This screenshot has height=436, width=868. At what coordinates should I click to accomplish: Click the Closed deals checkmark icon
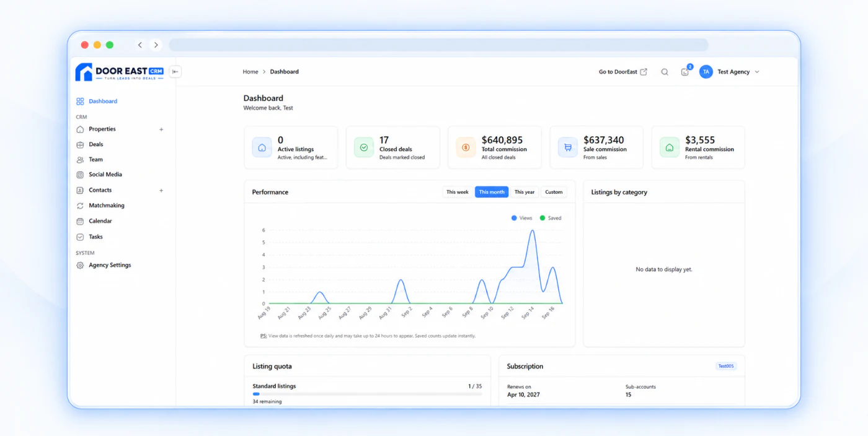[x=364, y=147]
